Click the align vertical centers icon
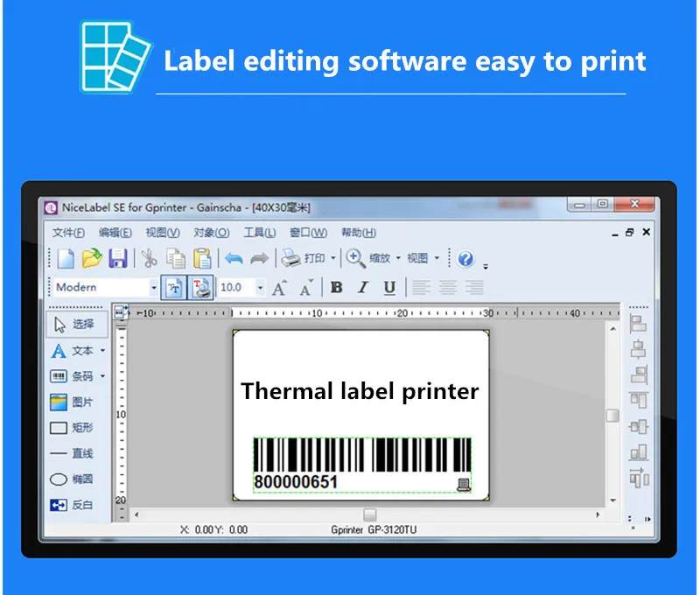700x595 pixels. (x=639, y=427)
